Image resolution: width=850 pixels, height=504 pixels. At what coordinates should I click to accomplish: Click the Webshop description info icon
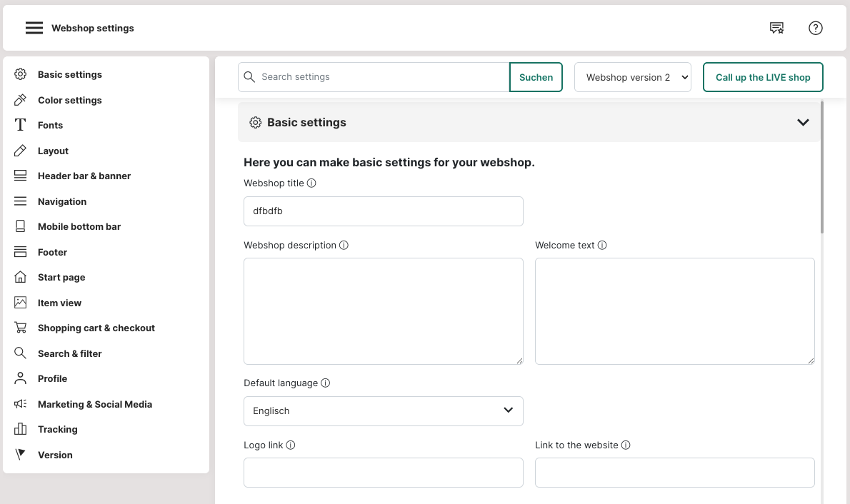point(344,245)
